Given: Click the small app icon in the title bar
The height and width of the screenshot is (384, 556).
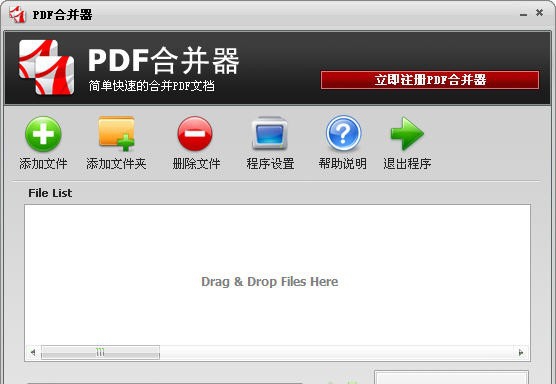Looking at the screenshot, I should 17,15.
